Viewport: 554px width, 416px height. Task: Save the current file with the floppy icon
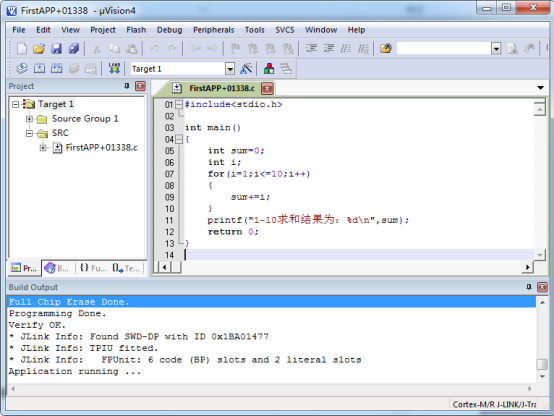[x=56, y=48]
